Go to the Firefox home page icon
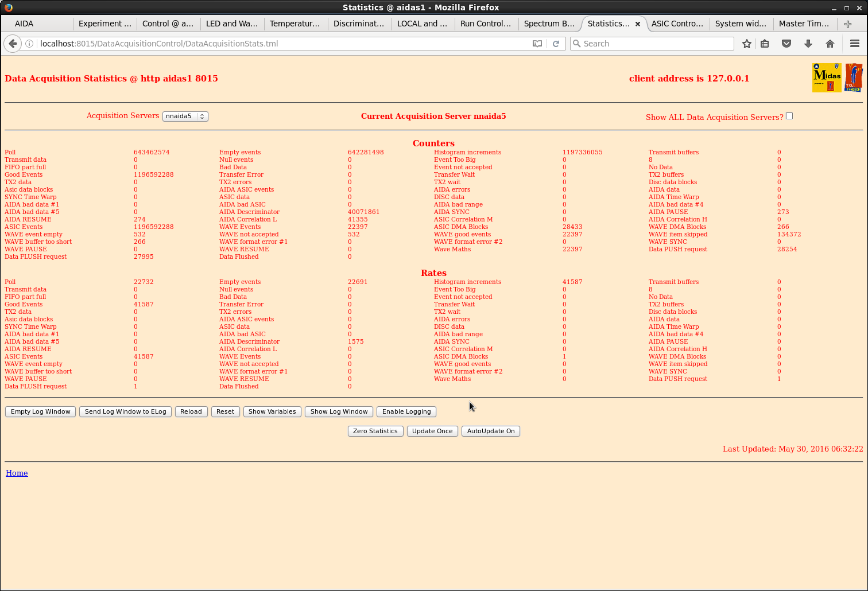The height and width of the screenshot is (591, 868). coord(830,44)
